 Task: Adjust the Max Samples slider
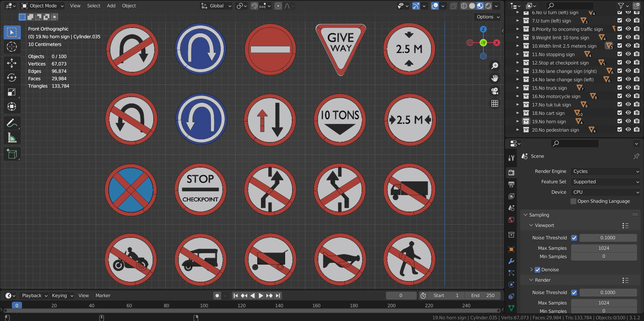(603, 248)
